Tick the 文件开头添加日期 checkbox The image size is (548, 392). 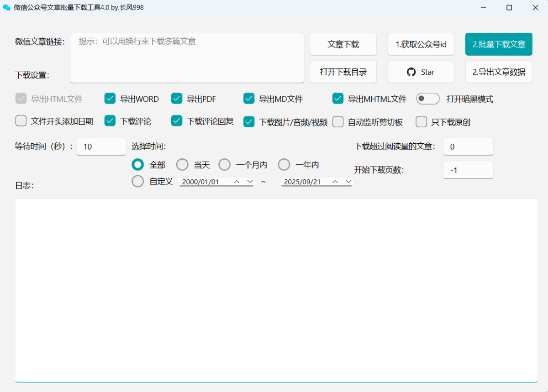click(x=21, y=121)
